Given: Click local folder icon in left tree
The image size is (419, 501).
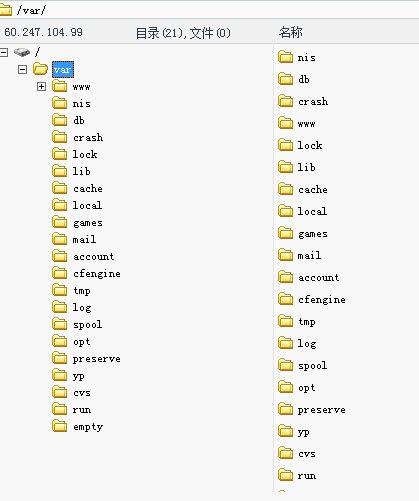Looking at the screenshot, I should (x=60, y=205).
